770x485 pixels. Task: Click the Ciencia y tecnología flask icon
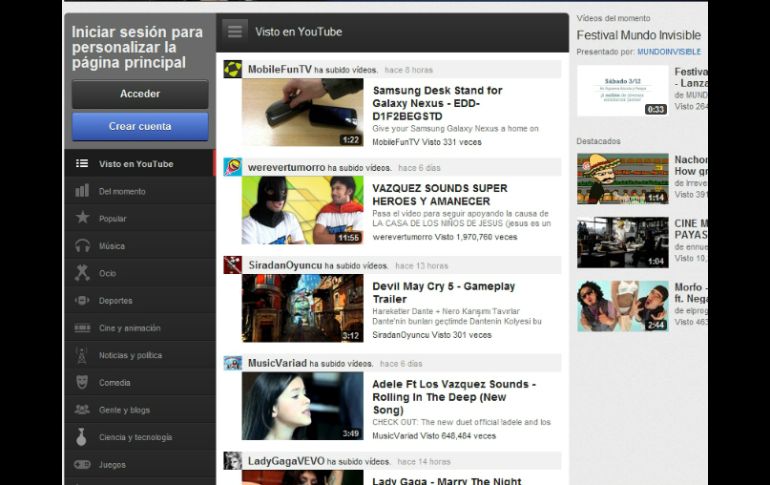click(82, 437)
